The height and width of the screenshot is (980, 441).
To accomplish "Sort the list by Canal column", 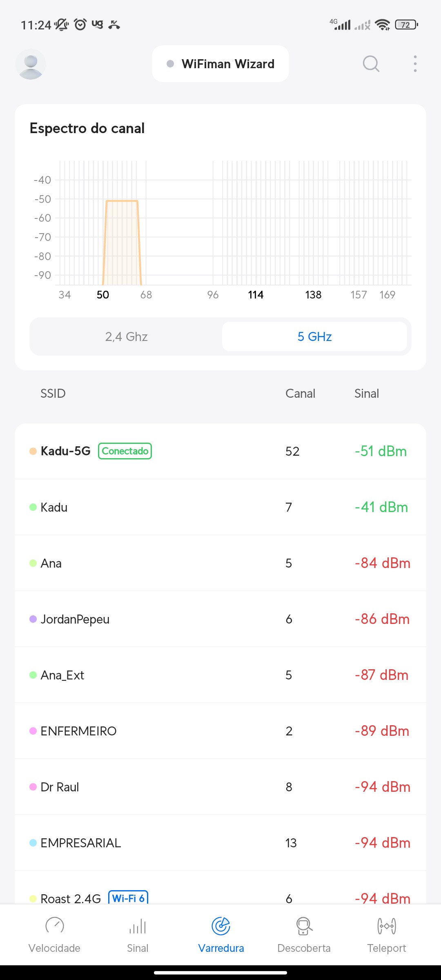I will click(300, 393).
